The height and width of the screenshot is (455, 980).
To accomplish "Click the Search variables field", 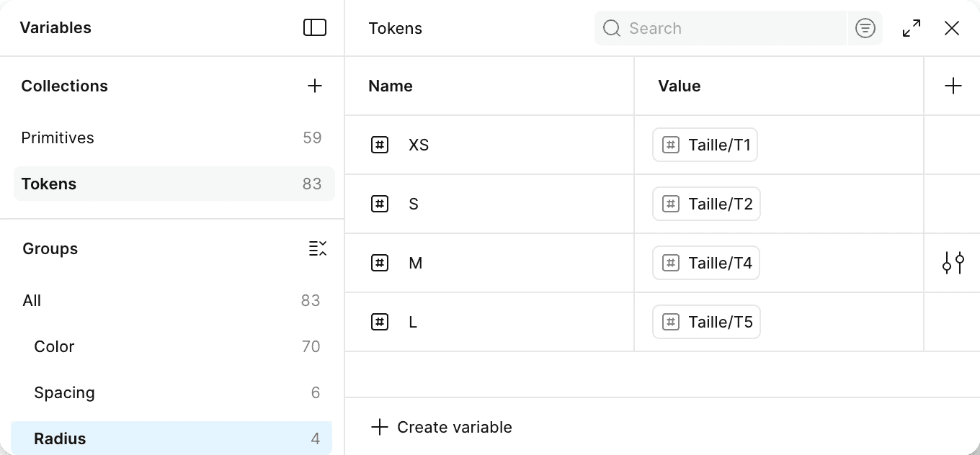I will pos(728,28).
